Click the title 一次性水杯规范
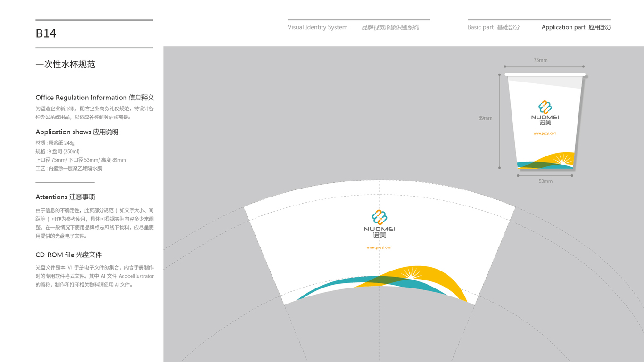Image resolution: width=644 pixels, height=362 pixels. click(x=66, y=65)
